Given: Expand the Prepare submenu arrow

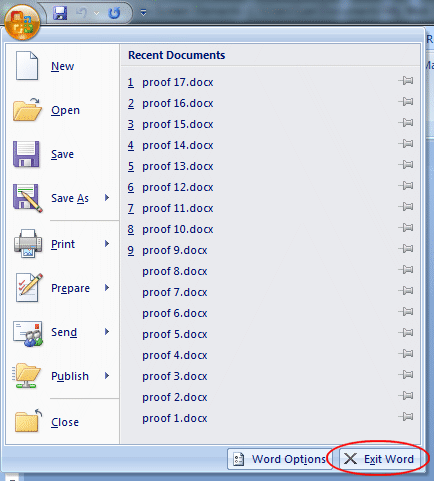Looking at the screenshot, I should [x=107, y=287].
